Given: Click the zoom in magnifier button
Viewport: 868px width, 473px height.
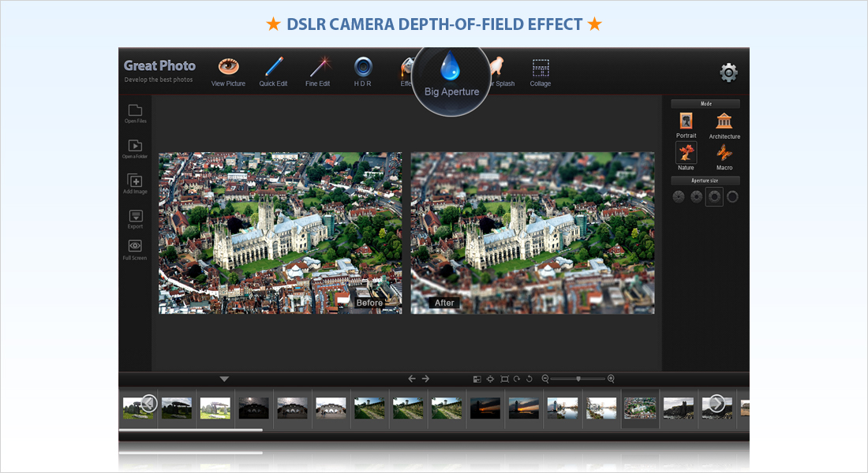Looking at the screenshot, I should (611, 379).
